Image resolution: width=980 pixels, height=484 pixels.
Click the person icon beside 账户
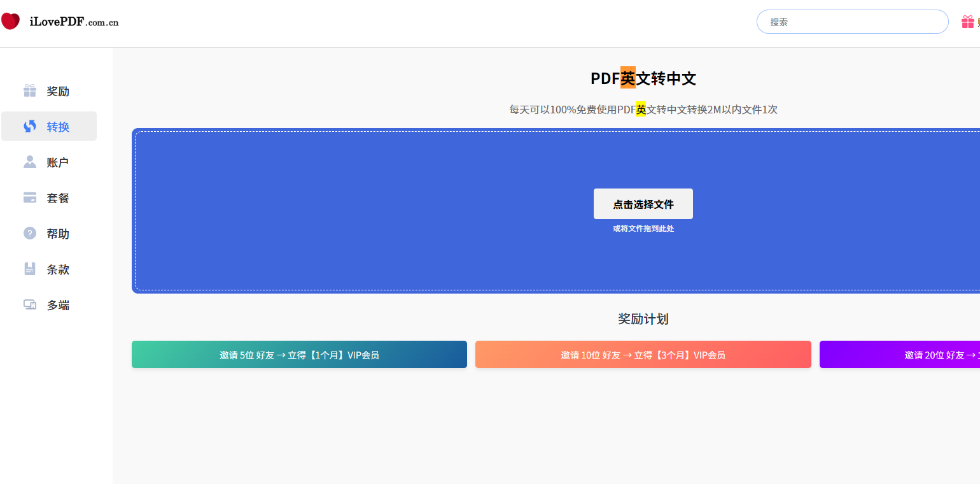[30, 162]
